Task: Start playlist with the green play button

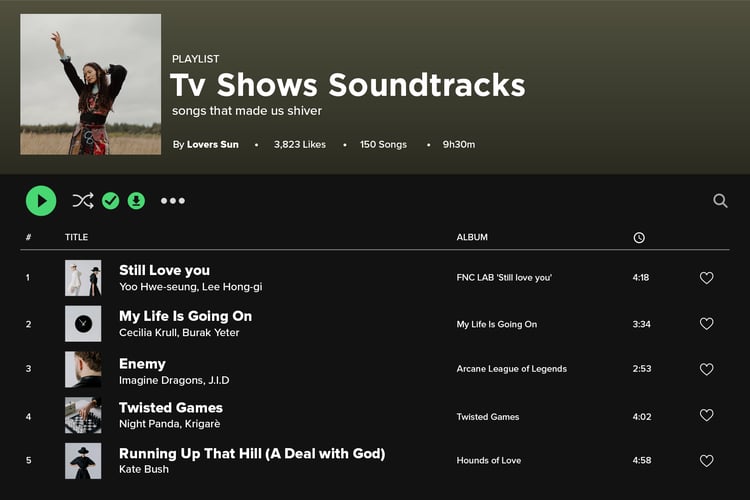Action: (41, 201)
